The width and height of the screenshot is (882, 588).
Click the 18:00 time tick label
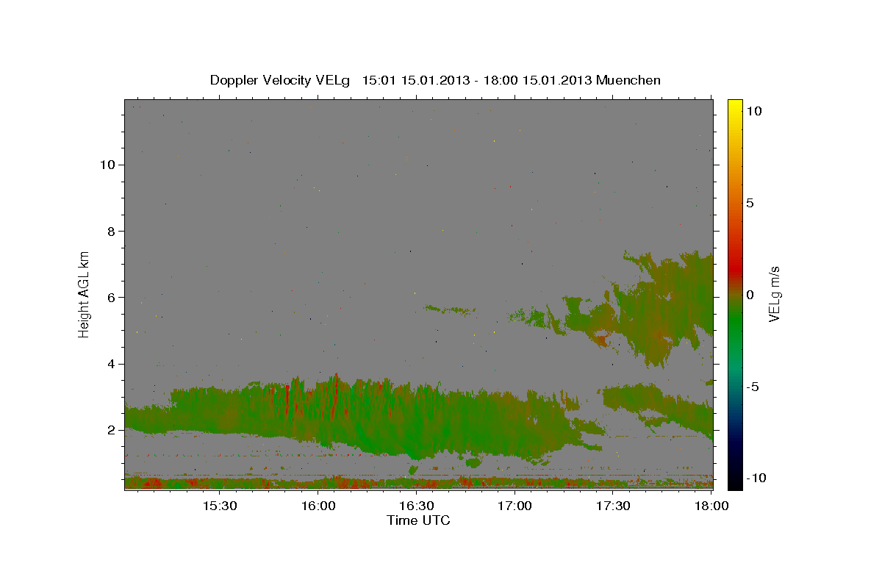pyautogui.click(x=711, y=506)
